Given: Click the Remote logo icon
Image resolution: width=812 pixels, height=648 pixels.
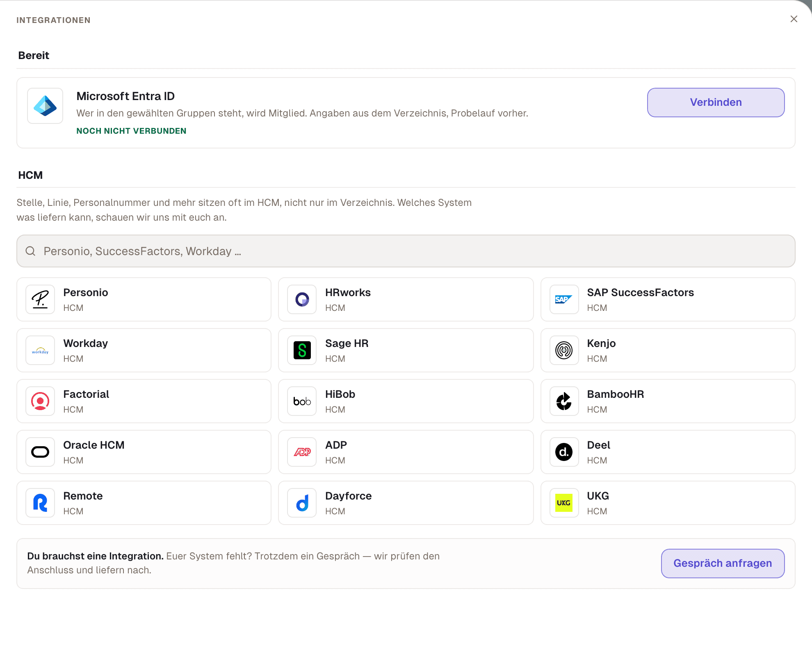Looking at the screenshot, I should (40, 503).
